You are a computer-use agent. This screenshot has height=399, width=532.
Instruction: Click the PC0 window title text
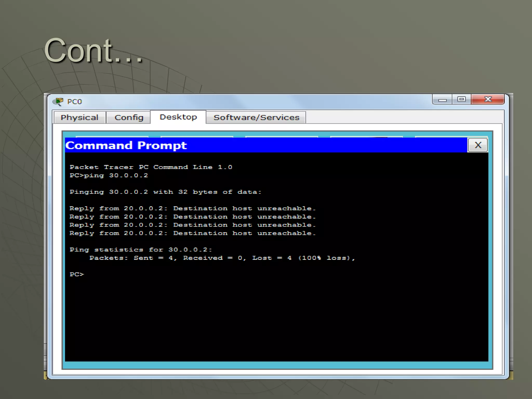click(75, 102)
